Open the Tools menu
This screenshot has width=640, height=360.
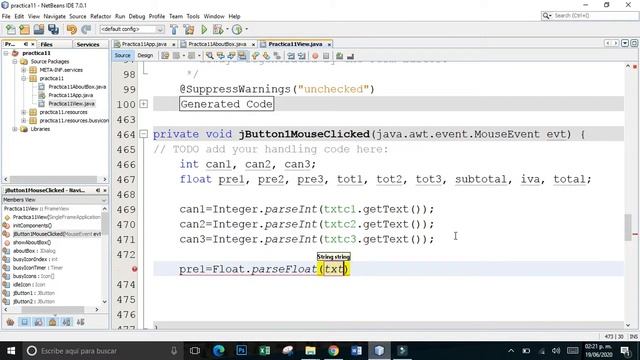pyautogui.click(x=193, y=16)
